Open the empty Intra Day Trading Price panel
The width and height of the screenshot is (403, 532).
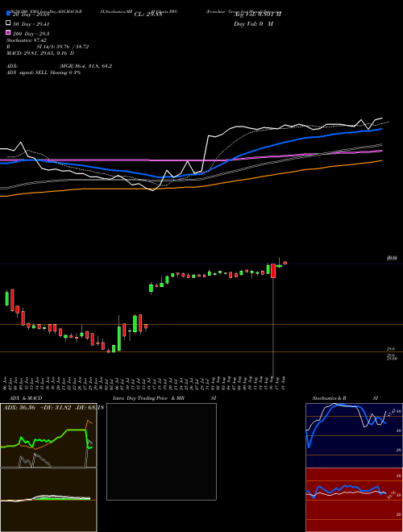(x=161, y=451)
